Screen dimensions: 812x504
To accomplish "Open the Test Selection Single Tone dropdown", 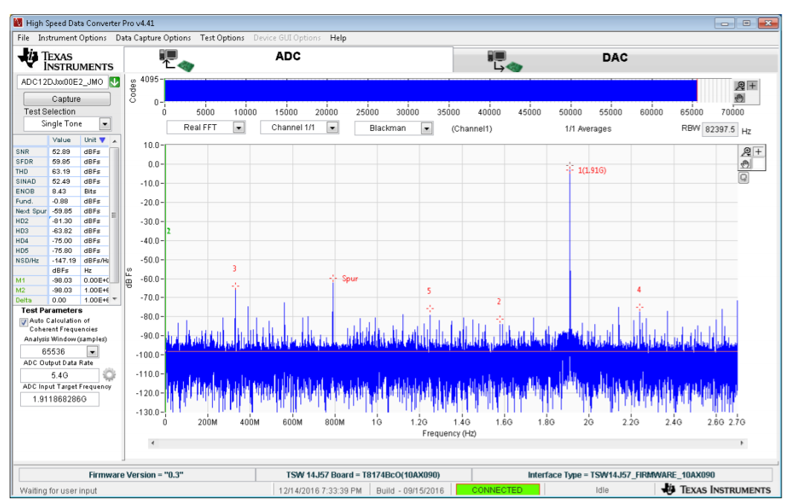I will click(105, 123).
